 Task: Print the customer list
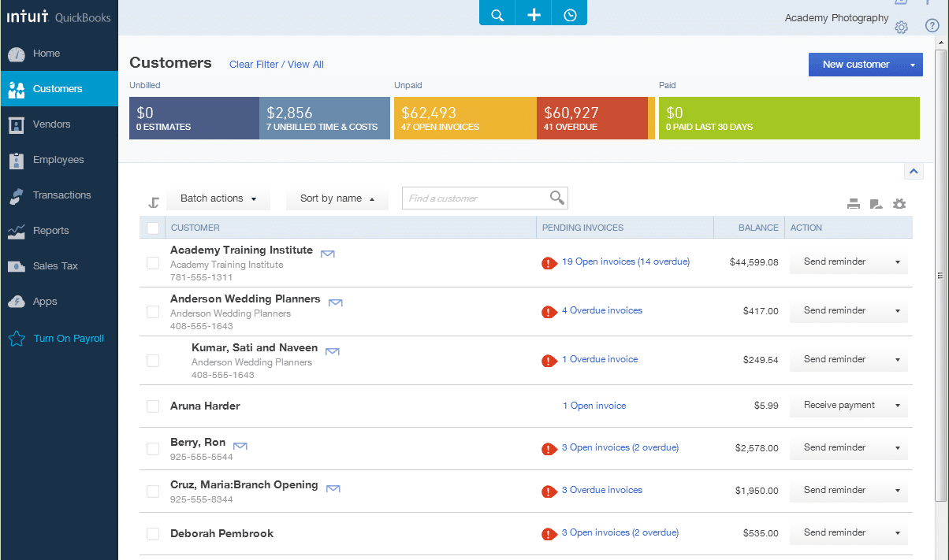pos(854,205)
